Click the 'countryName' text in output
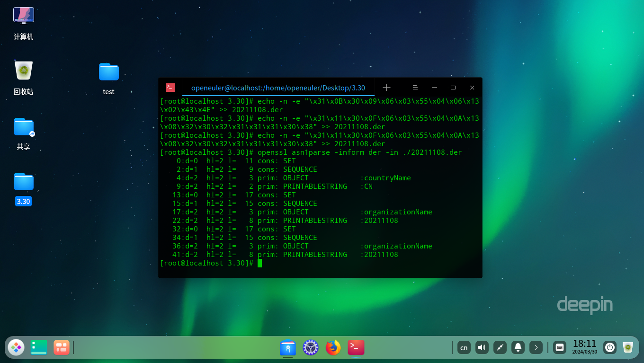The image size is (644, 363). 387,178
